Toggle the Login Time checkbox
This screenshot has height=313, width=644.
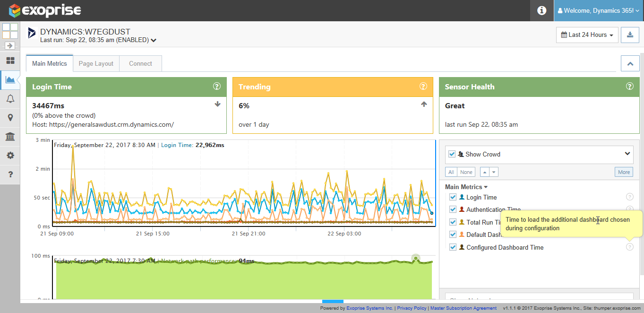453,197
